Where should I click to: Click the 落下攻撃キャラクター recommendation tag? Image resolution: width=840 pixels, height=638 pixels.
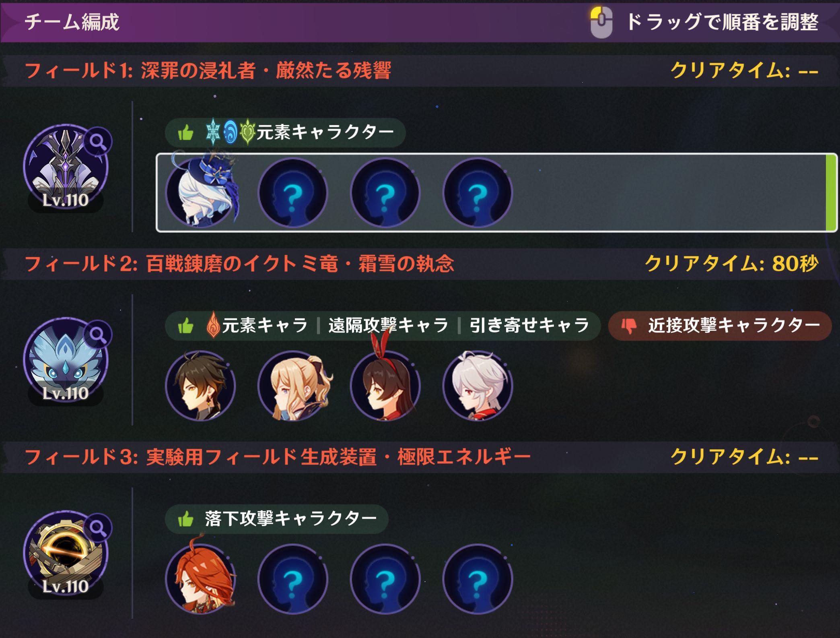[x=277, y=519]
